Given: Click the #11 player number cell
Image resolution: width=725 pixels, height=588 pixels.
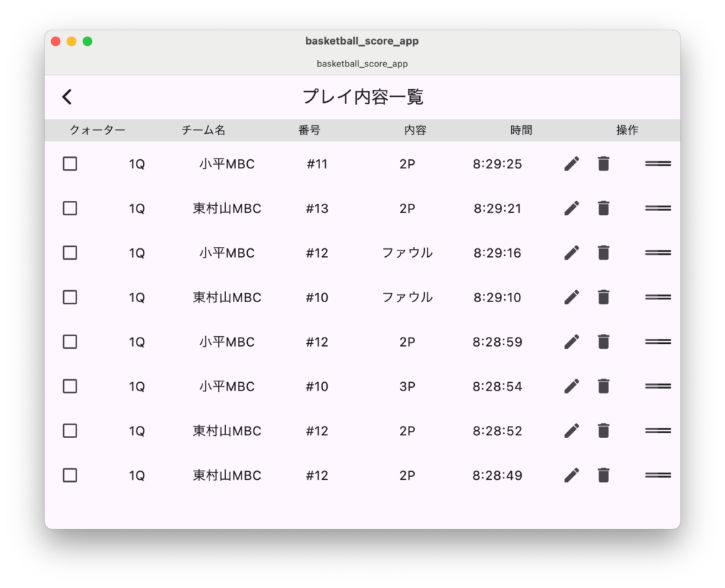Looking at the screenshot, I should (x=317, y=164).
